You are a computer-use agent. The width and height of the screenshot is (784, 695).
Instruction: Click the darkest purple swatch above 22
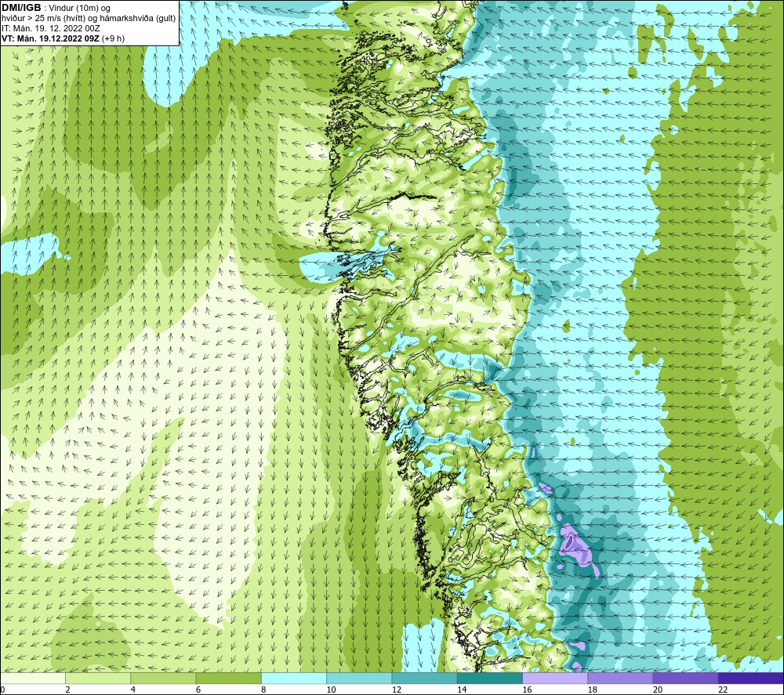click(750, 678)
